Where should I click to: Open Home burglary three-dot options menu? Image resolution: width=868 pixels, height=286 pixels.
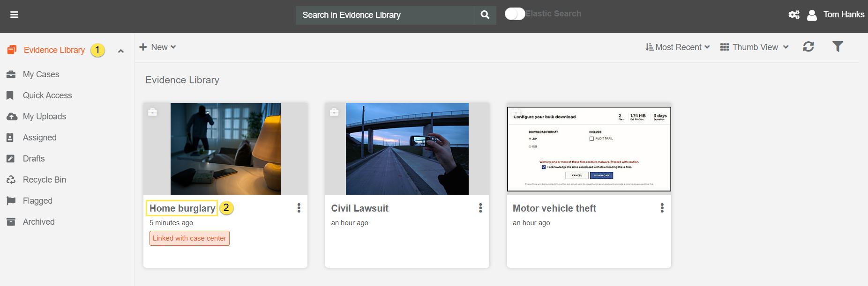[x=299, y=208]
